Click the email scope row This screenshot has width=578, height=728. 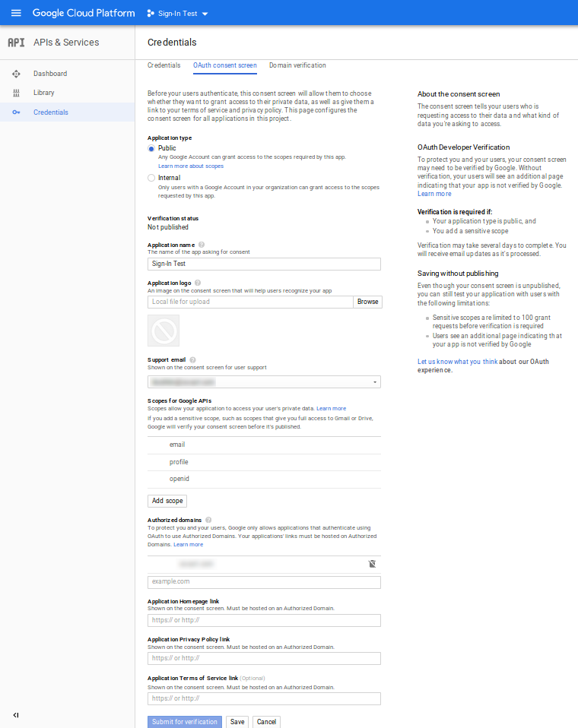pyautogui.click(x=264, y=445)
